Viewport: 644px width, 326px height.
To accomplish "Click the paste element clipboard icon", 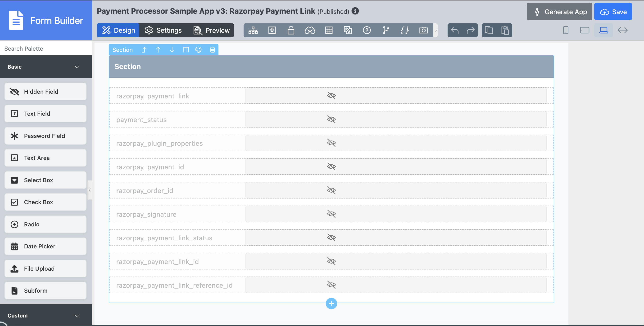I will (x=505, y=30).
